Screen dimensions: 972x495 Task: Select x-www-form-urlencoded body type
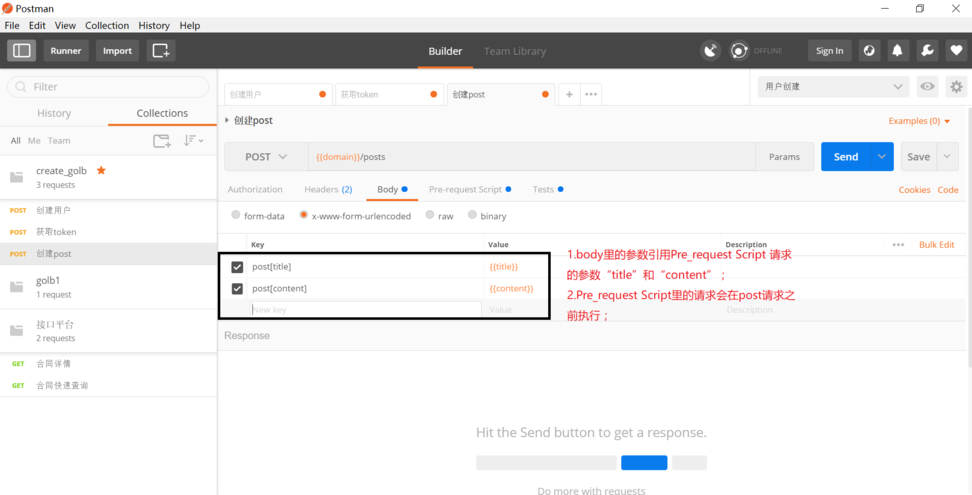click(x=304, y=215)
